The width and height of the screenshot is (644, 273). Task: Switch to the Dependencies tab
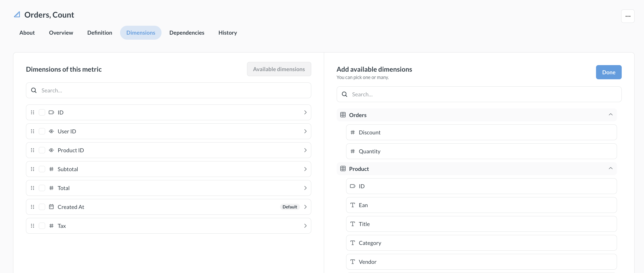pos(187,33)
